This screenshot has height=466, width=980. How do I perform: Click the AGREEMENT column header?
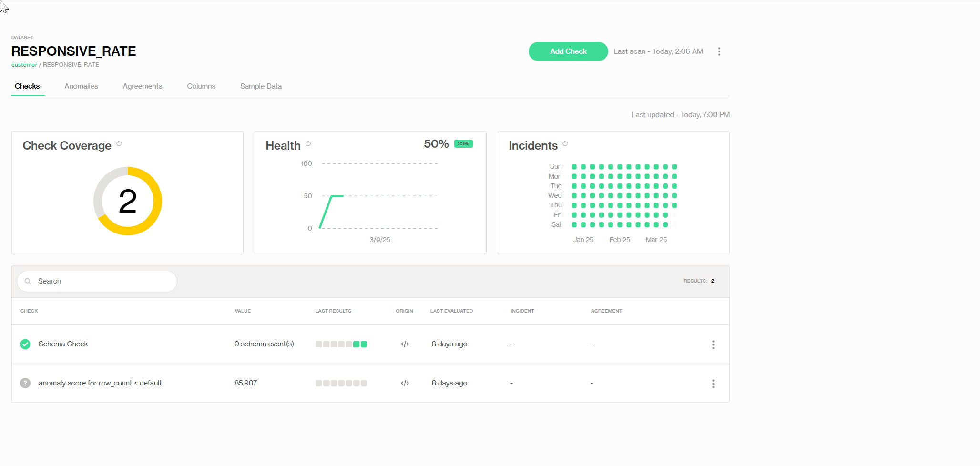(x=606, y=311)
